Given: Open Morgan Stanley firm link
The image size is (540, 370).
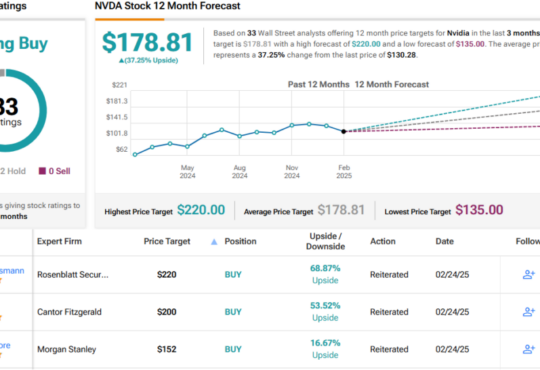Looking at the screenshot, I should tap(66, 349).
